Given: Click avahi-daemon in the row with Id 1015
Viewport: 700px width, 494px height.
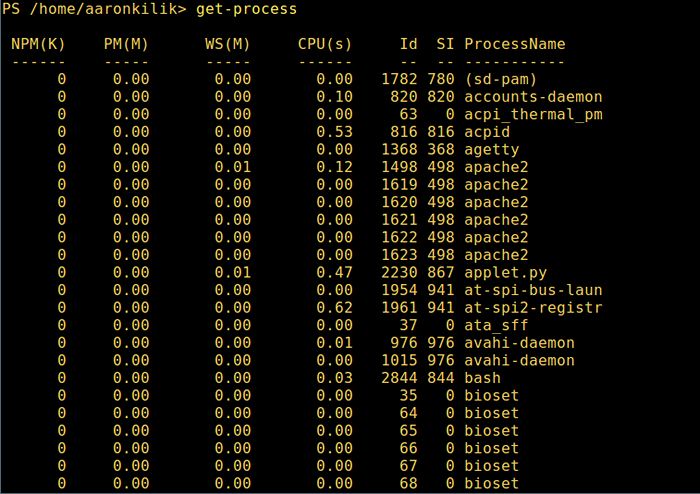Looking at the screenshot, I should tap(519, 361).
